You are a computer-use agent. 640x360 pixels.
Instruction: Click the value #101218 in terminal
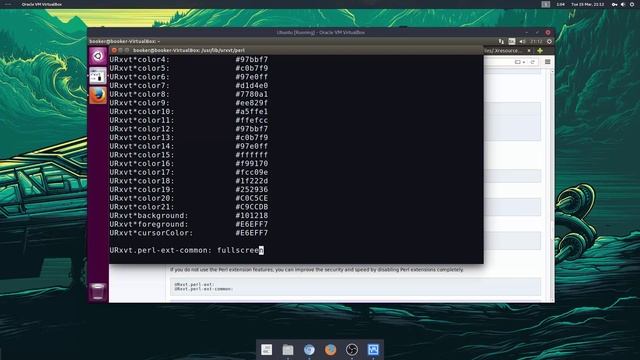click(x=252, y=216)
